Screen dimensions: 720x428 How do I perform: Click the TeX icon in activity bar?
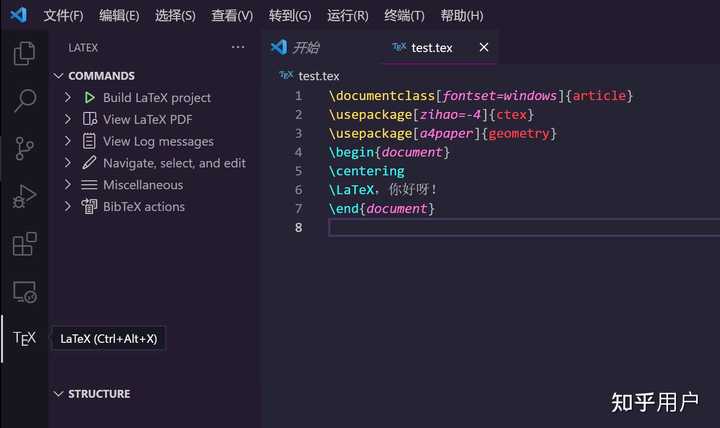(25, 338)
